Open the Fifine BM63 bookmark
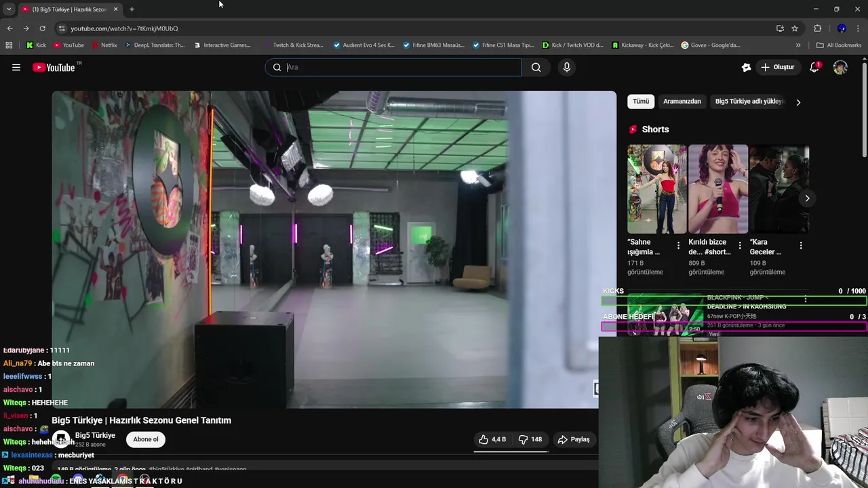 click(x=433, y=45)
